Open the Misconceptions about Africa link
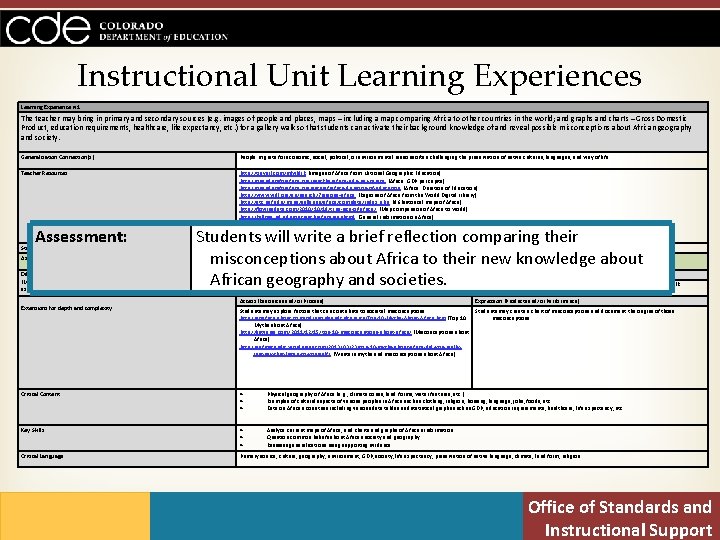 tap(325, 332)
